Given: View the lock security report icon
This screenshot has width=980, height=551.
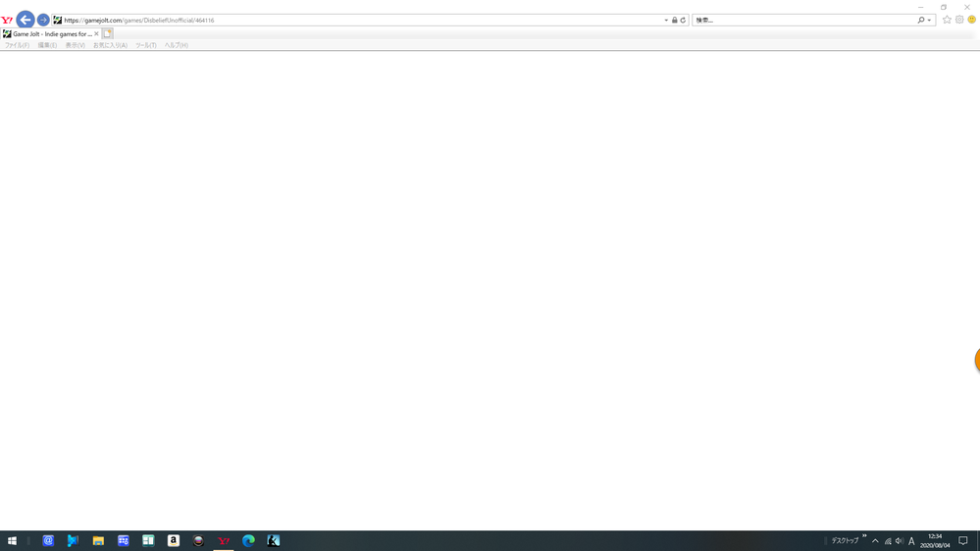Looking at the screenshot, I should [x=674, y=20].
